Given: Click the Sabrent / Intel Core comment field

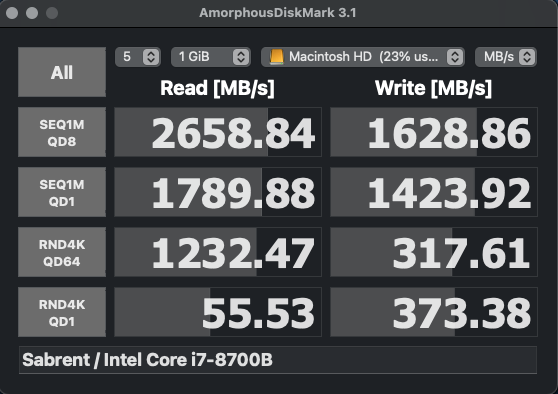Looking at the screenshot, I should click(278, 360).
